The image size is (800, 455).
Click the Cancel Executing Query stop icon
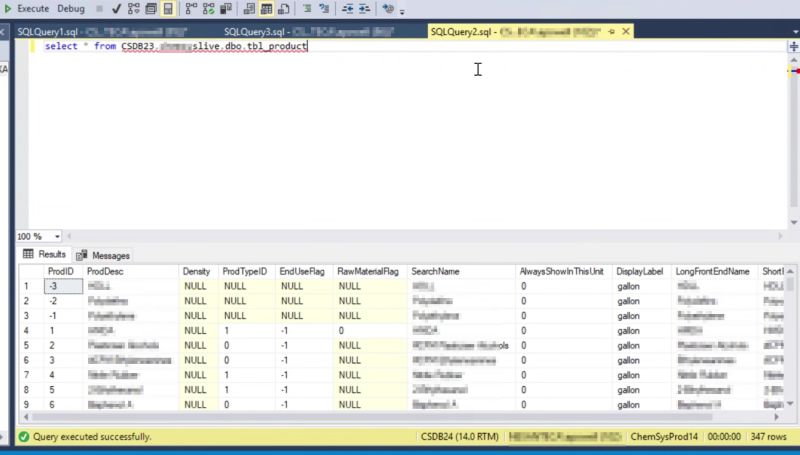[99, 9]
